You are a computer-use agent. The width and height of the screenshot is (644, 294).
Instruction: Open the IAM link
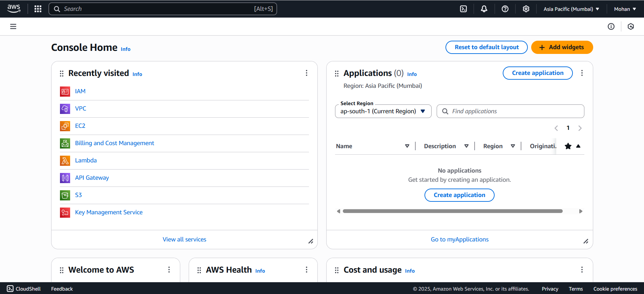click(x=80, y=91)
